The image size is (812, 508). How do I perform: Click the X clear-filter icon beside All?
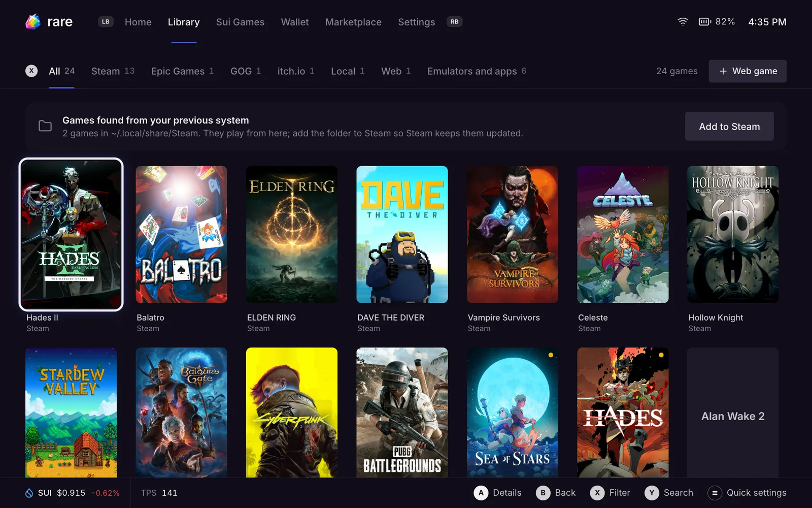click(31, 71)
